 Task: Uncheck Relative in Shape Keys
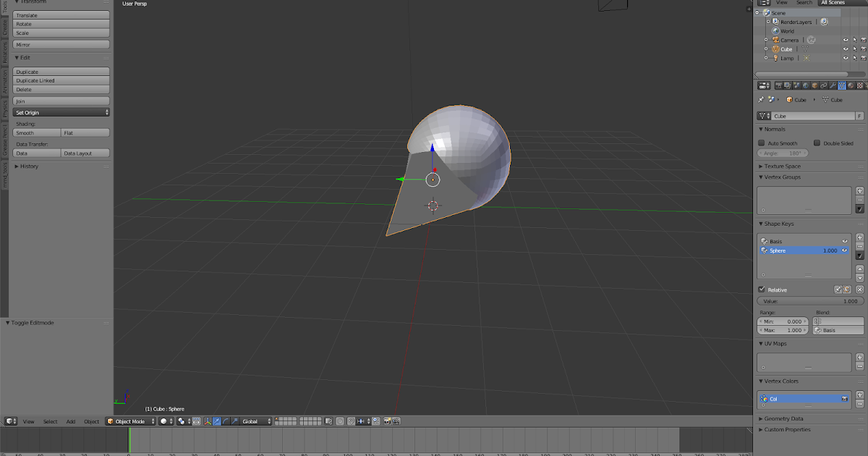click(x=761, y=290)
